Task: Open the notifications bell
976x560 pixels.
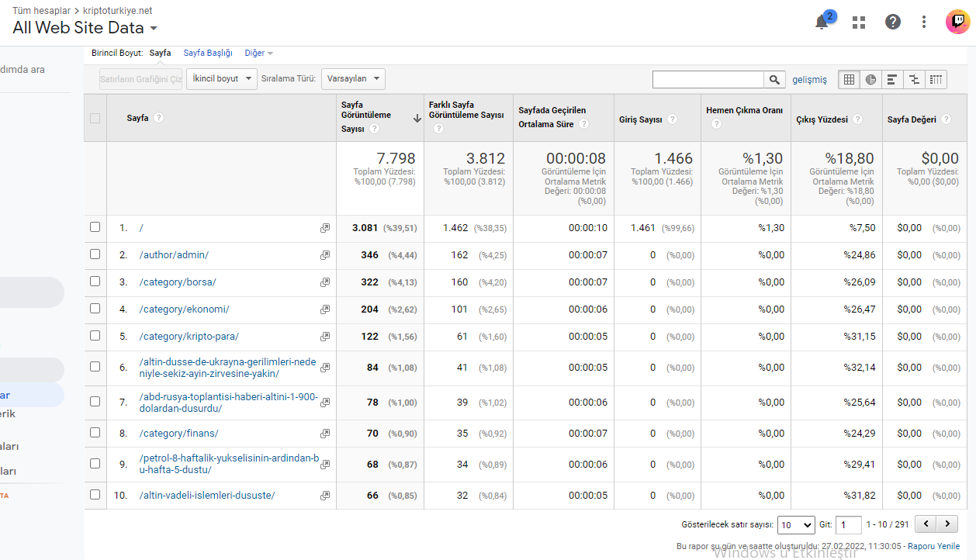Action: (822, 22)
